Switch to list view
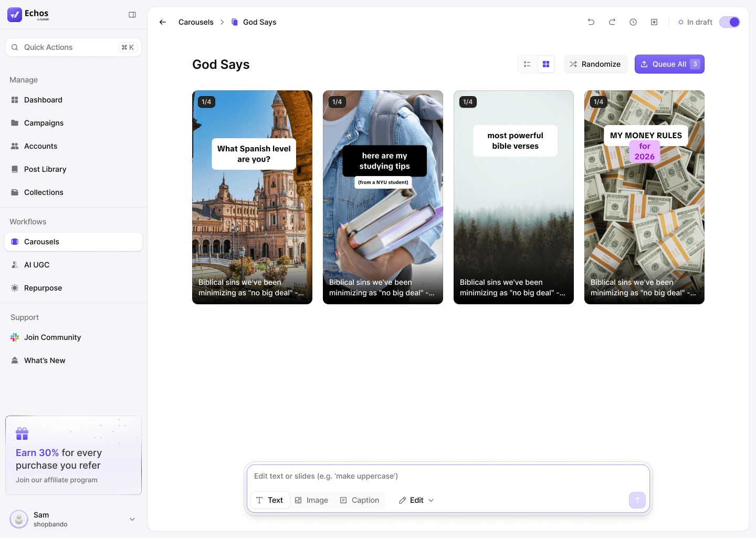The width and height of the screenshot is (756, 538). point(527,64)
